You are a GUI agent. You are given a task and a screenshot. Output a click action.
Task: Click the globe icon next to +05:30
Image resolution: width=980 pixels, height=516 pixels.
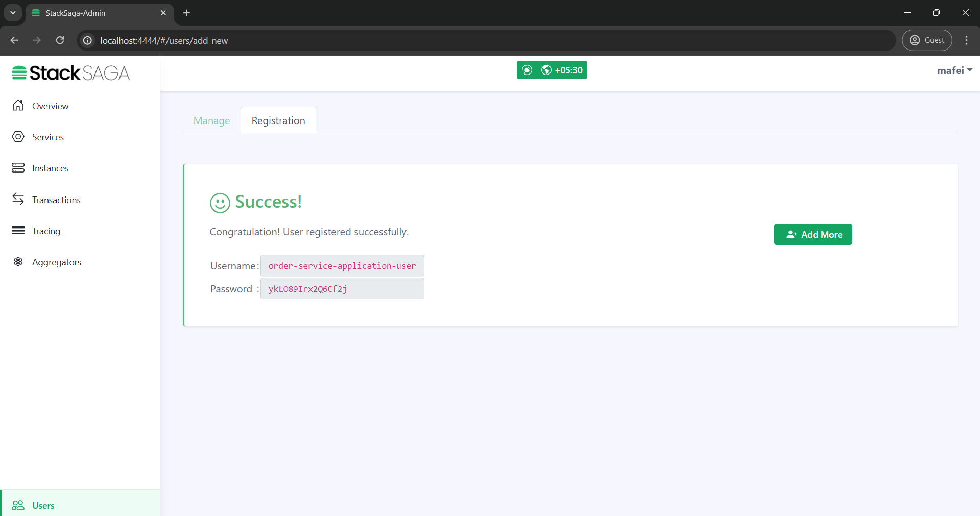tap(546, 70)
